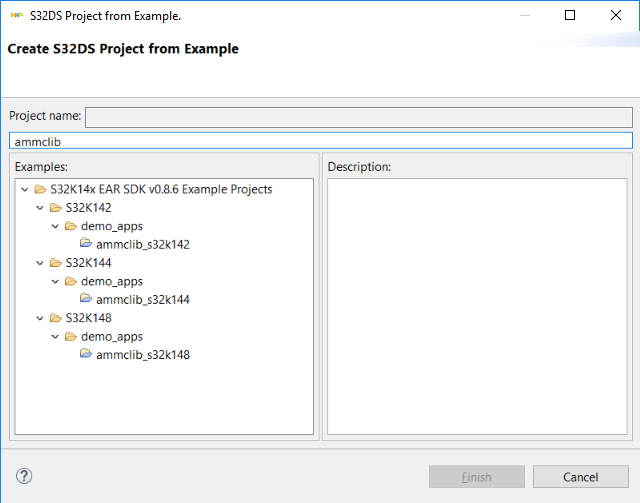Focus the Project name text field
640x503 pixels.
358,117
